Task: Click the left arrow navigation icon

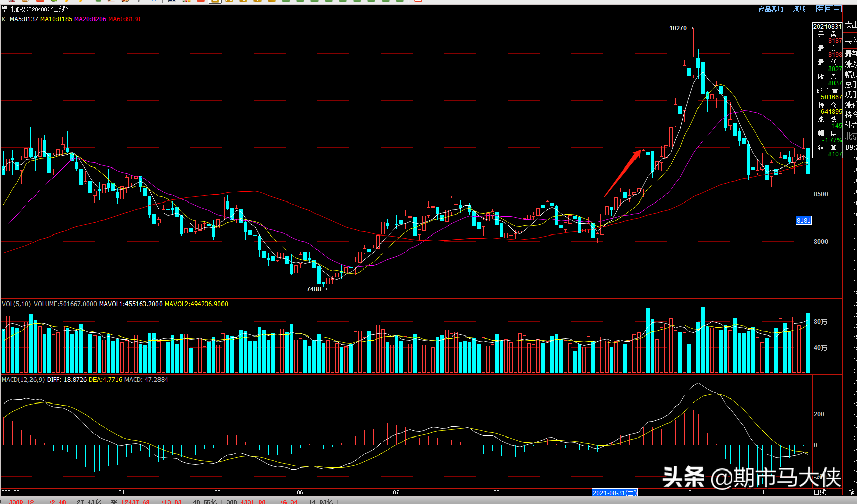Action: (x=820, y=9)
